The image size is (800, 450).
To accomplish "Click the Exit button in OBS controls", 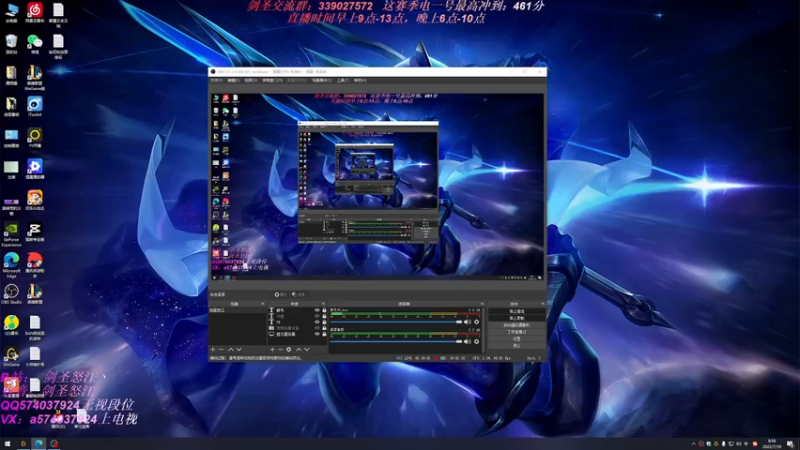I will (x=516, y=346).
